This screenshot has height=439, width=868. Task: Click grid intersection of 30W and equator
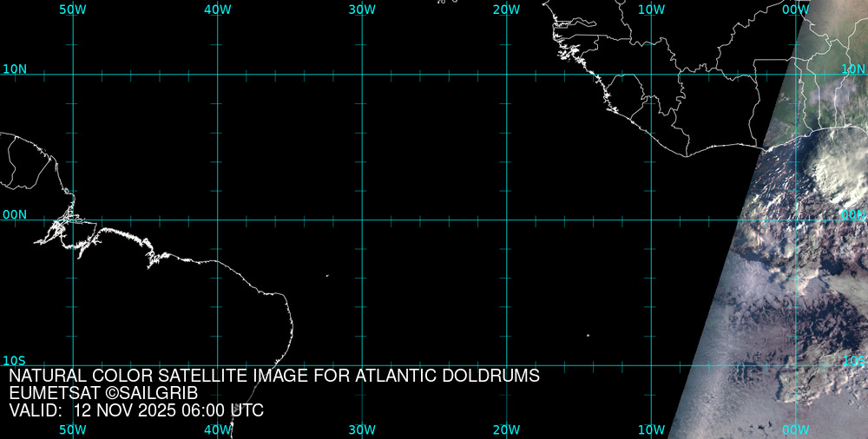[x=362, y=219]
